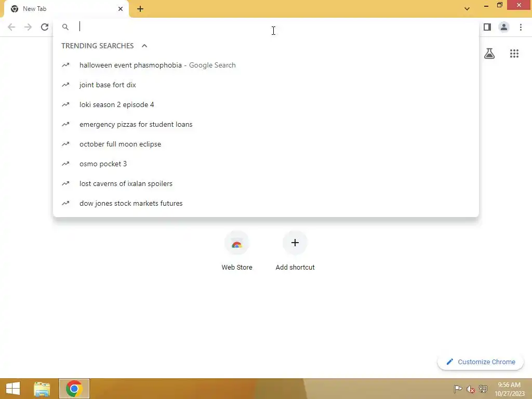The image size is (532, 399).
Task: Minimize the Chrome window
Action: tap(486, 5)
